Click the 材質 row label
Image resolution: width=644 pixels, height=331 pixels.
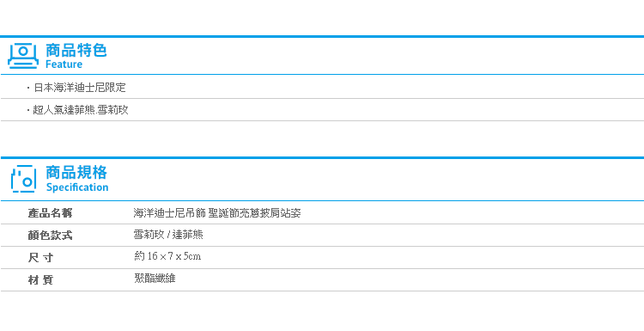40,280
